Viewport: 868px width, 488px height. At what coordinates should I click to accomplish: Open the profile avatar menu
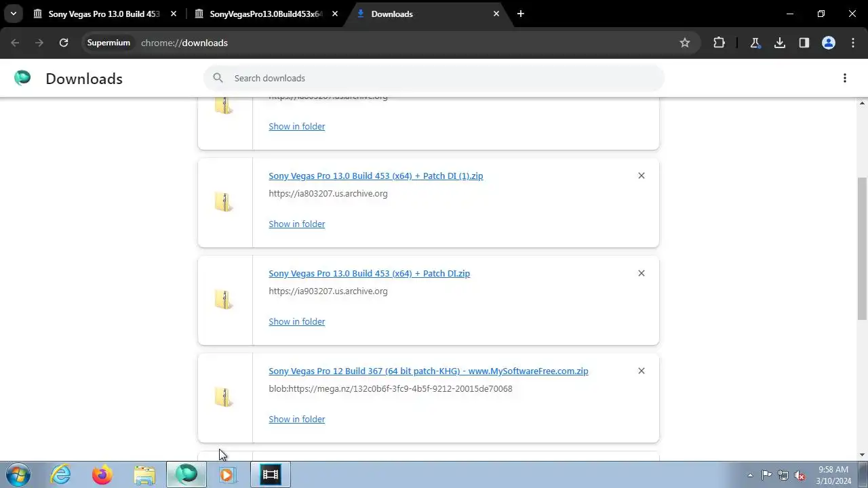click(x=829, y=43)
